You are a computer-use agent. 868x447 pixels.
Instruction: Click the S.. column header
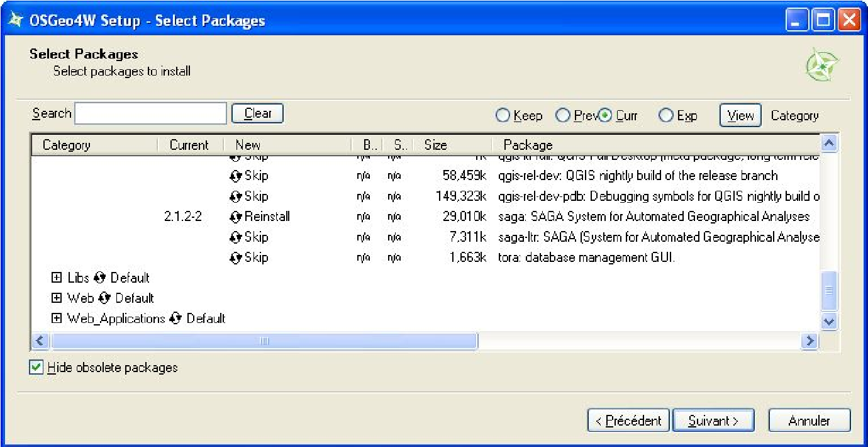(x=398, y=145)
